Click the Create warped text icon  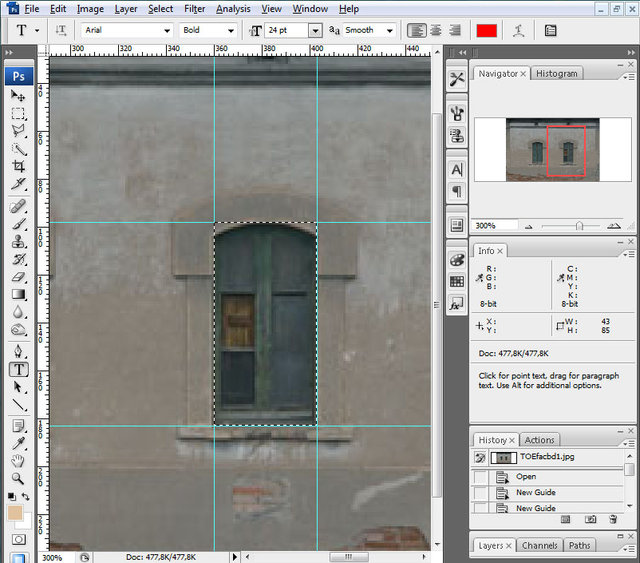(520, 31)
